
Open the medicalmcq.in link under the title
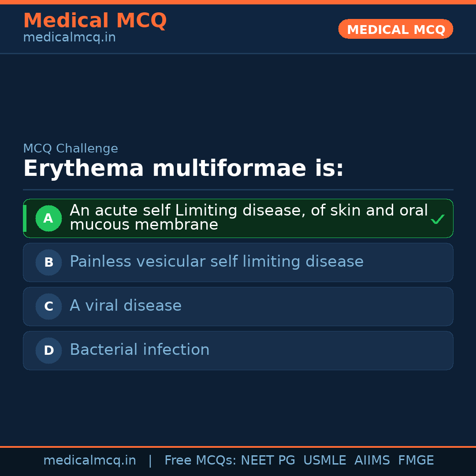(x=69, y=38)
